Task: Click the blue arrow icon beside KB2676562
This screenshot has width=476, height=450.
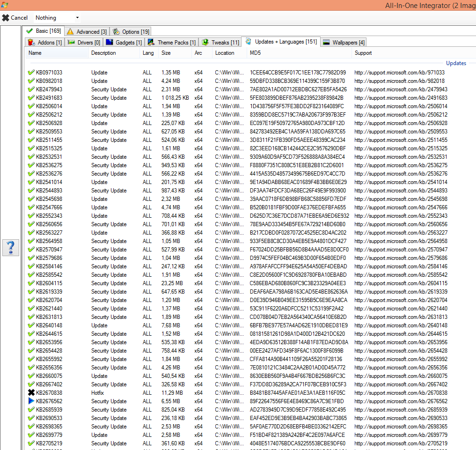Action: pos(31,401)
